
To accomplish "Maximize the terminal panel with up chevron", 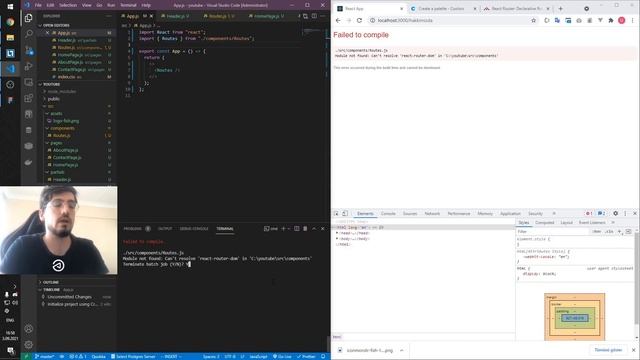I will pyautogui.click(x=314, y=229).
